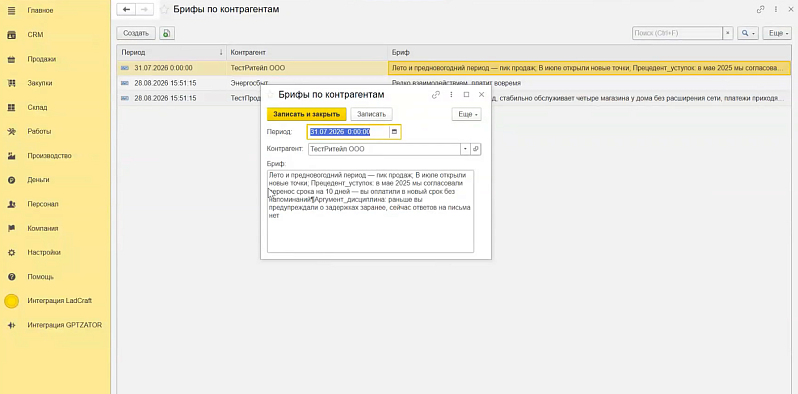Sort by the Период column header
Viewport: 798px width, 394px height.
172,52
